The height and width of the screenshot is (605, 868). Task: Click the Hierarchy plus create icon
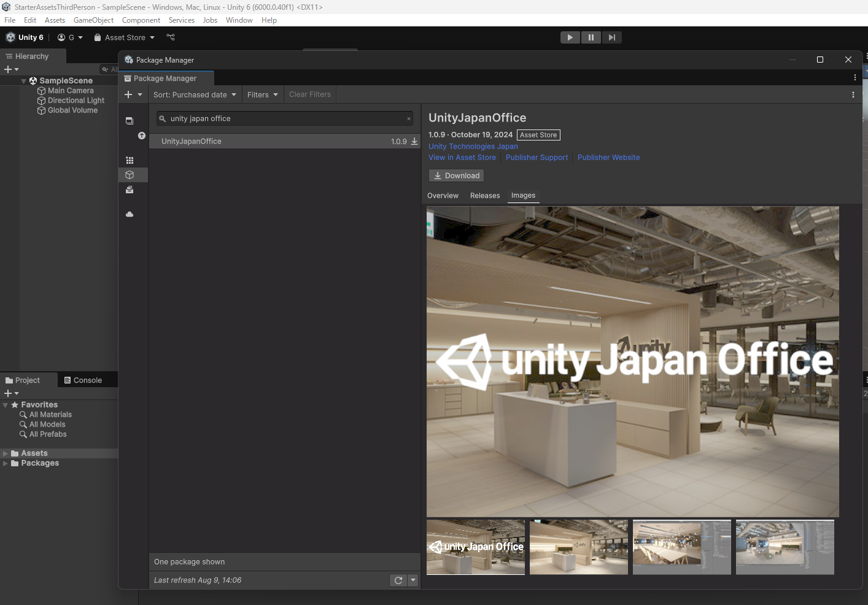(8, 69)
